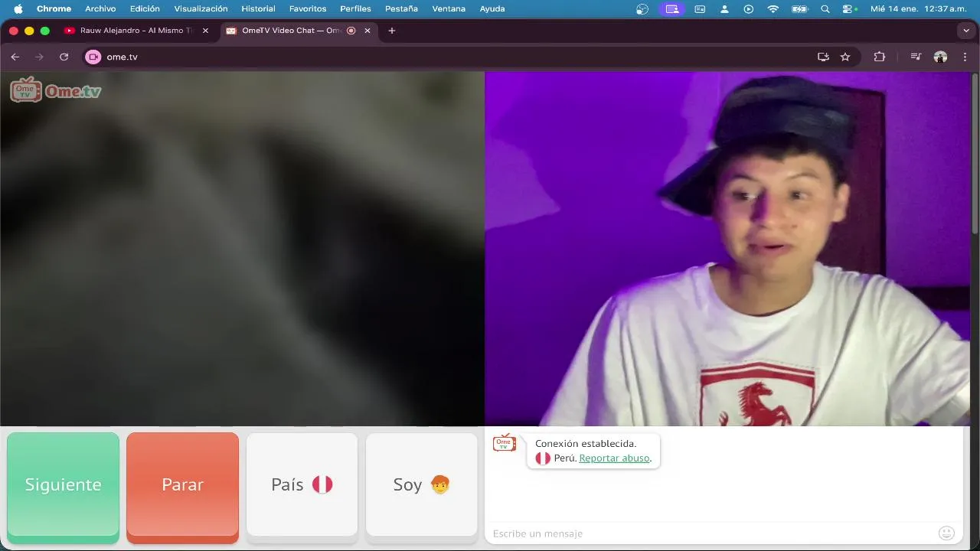
Task: Open the window-layout menu bar icon
Action: (x=700, y=9)
